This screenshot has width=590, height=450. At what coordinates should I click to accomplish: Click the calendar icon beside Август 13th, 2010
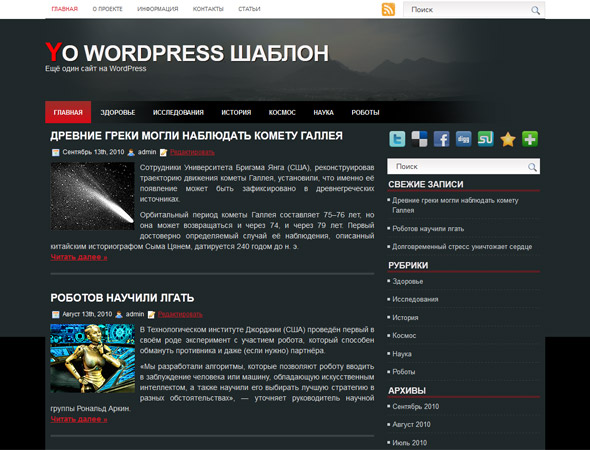pyautogui.click(x=56, y=315)
